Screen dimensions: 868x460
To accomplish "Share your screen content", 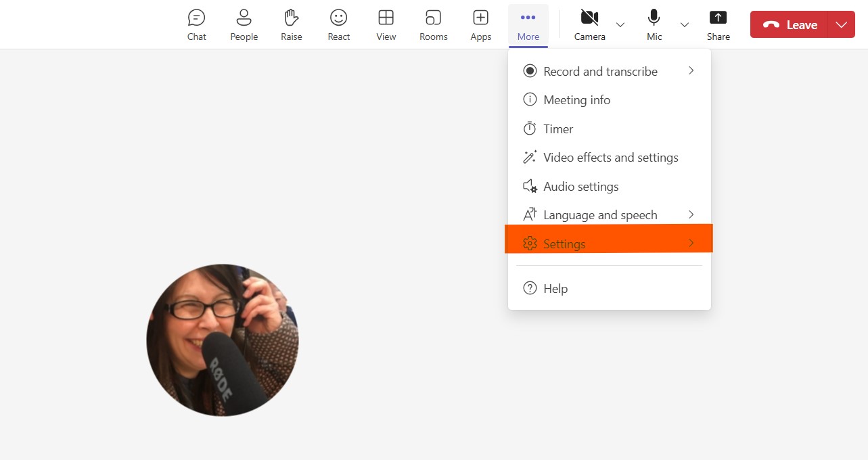I will 718,25.
